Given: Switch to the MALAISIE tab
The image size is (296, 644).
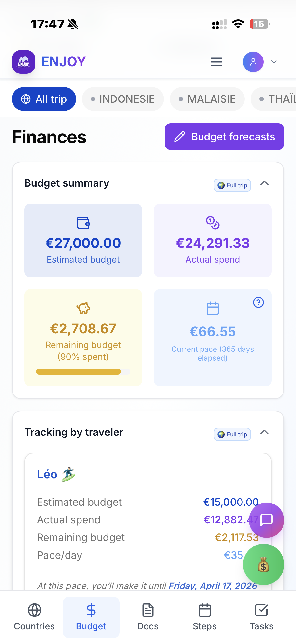Looking at the screenshot, I should click(207, 99).
